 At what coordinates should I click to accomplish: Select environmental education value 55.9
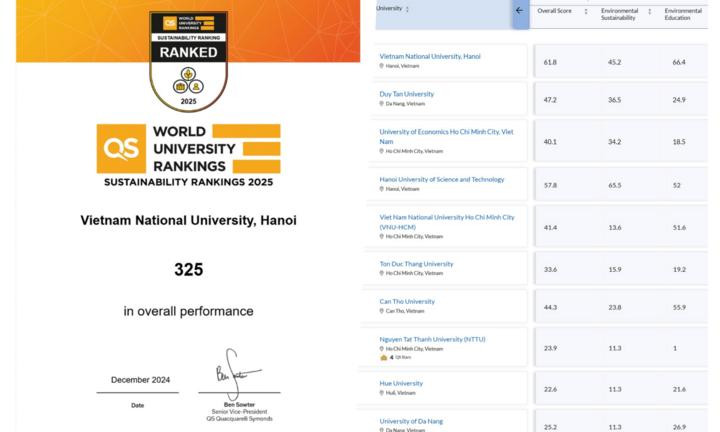[x=679, y=308]
